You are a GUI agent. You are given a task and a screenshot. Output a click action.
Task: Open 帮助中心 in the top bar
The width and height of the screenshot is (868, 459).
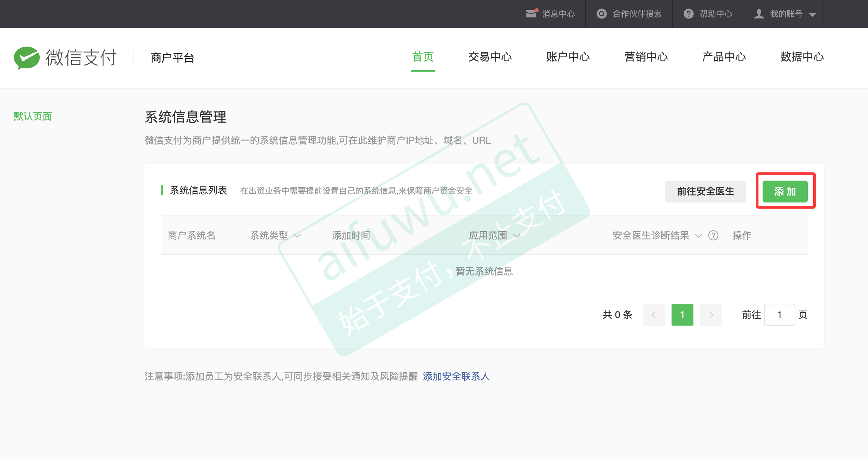(716, 14)
